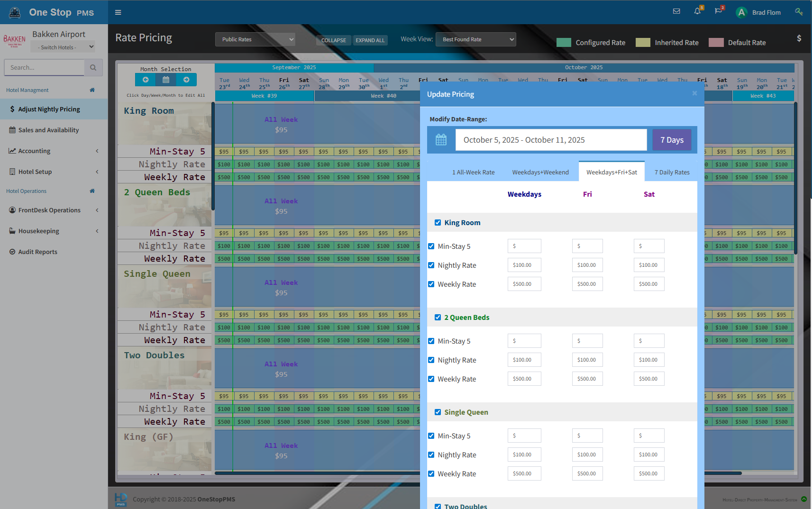Click the 7 Days button
Viewport: 812px width, 509px height.
coord(672,140)
